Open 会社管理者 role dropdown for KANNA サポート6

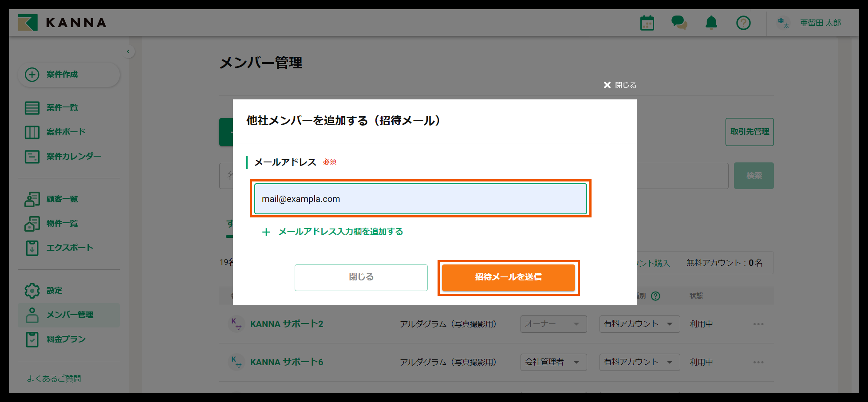553,362
